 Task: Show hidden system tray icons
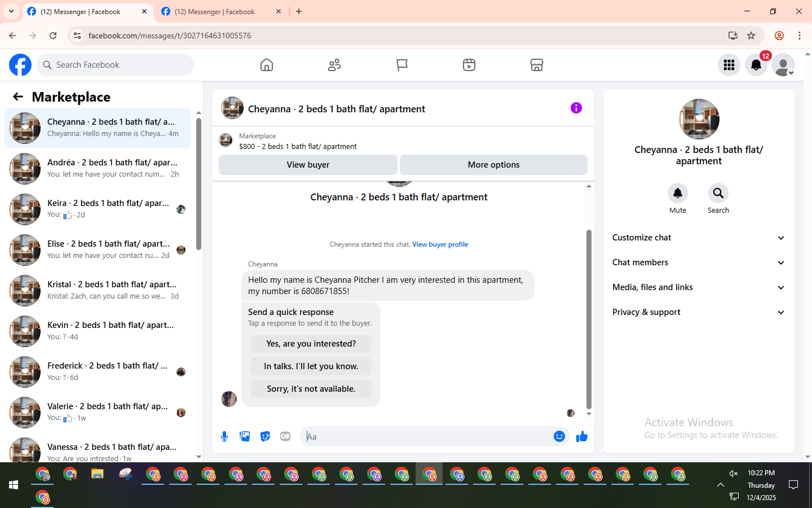pyautogui.click(x=721, y=485)
